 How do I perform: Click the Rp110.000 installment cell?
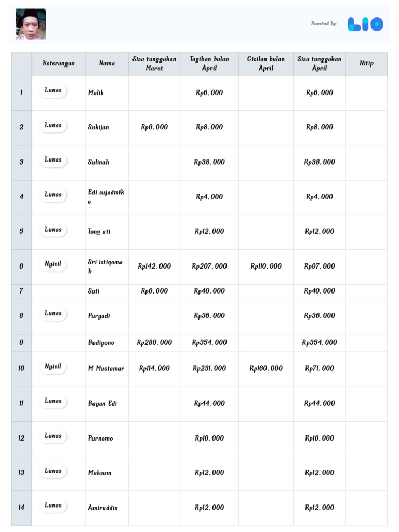[266, 267]
